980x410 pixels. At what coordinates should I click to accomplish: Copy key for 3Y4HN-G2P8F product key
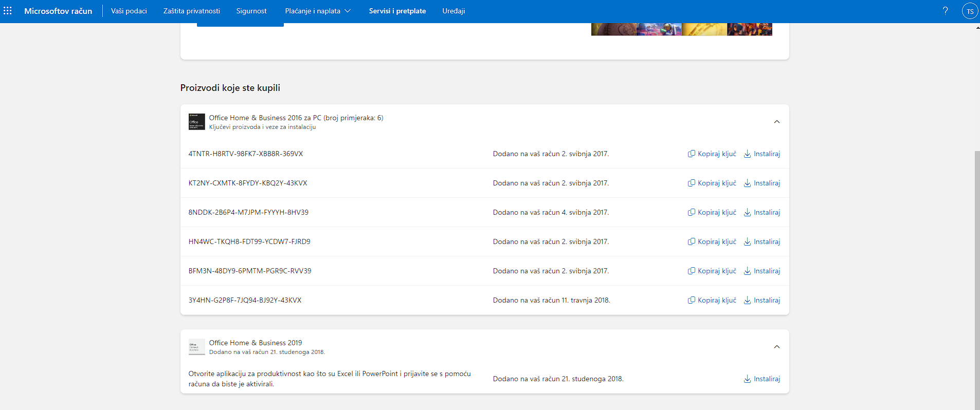tap(712, 300)
